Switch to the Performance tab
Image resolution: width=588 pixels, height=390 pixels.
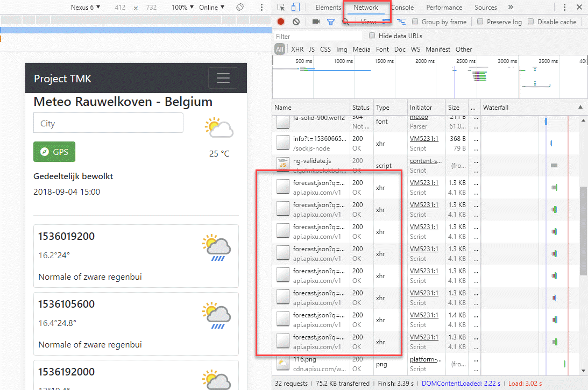coord(444,8)
